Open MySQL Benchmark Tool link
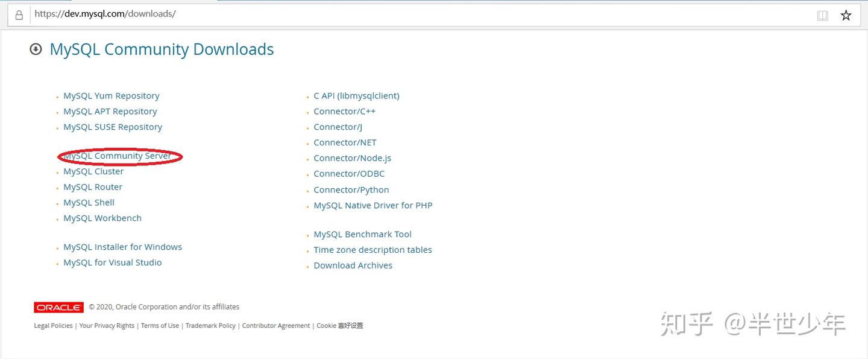 coord(362,235)
